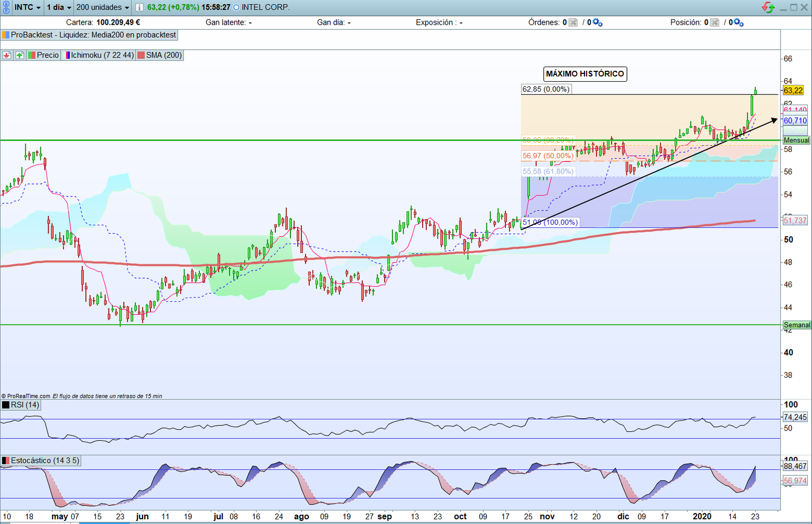Open the INTC ticker dropdown

27,7
